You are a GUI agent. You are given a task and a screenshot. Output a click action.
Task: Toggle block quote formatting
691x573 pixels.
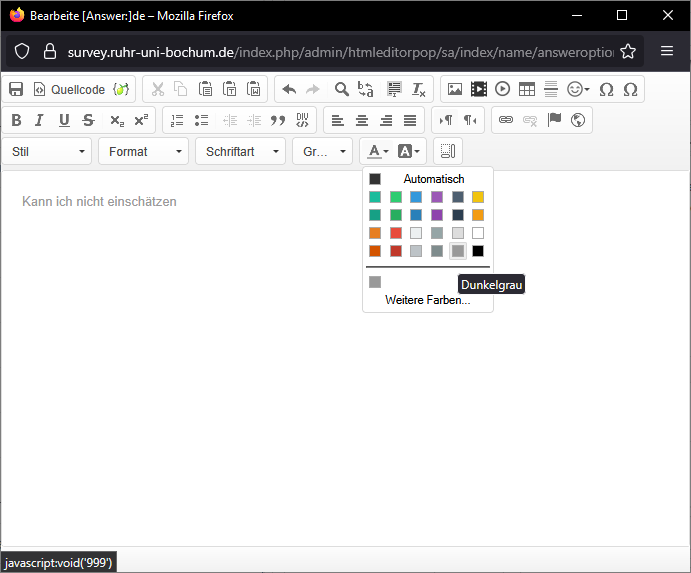tap(278, 120)
